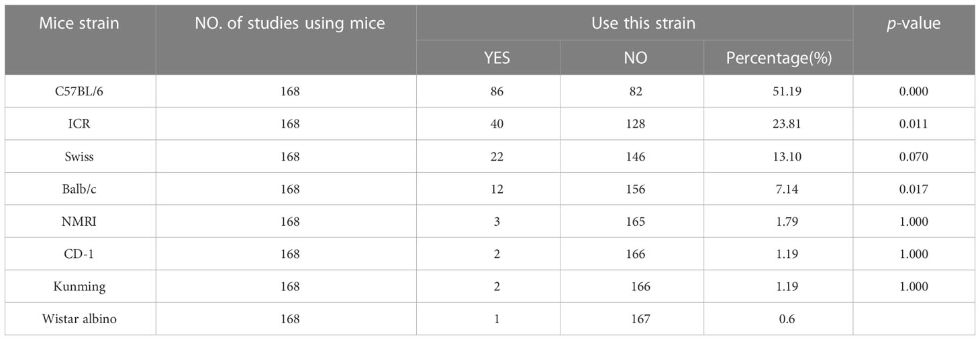Click the 0.070 p-value for Swiss
980x340 pixels.
tap(914, 157)
